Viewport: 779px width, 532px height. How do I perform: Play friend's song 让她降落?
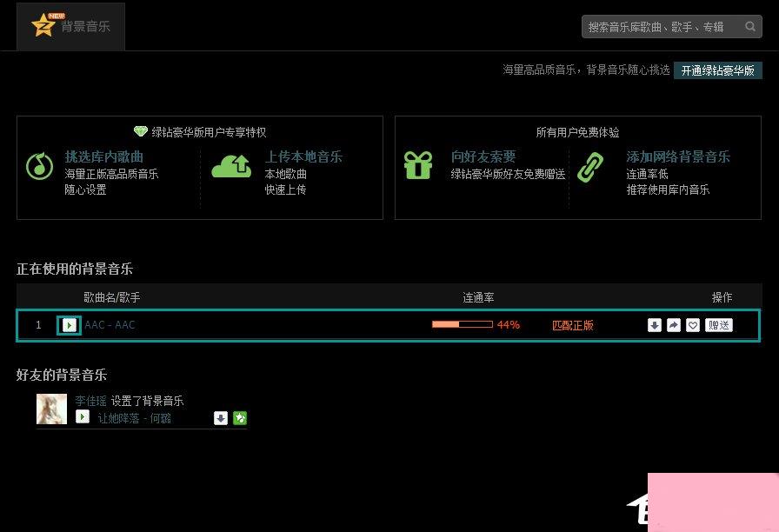point(83,416)
